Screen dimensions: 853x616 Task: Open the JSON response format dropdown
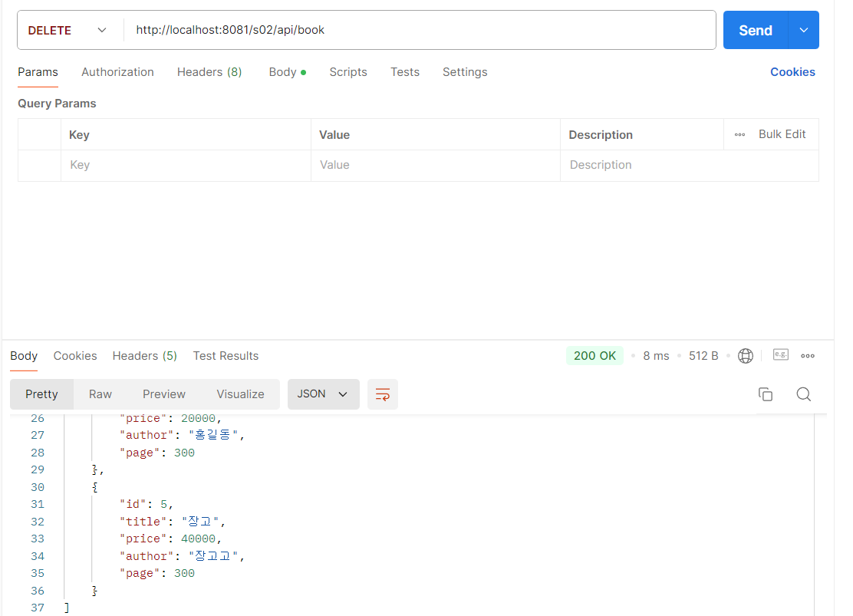click(323, 394)
